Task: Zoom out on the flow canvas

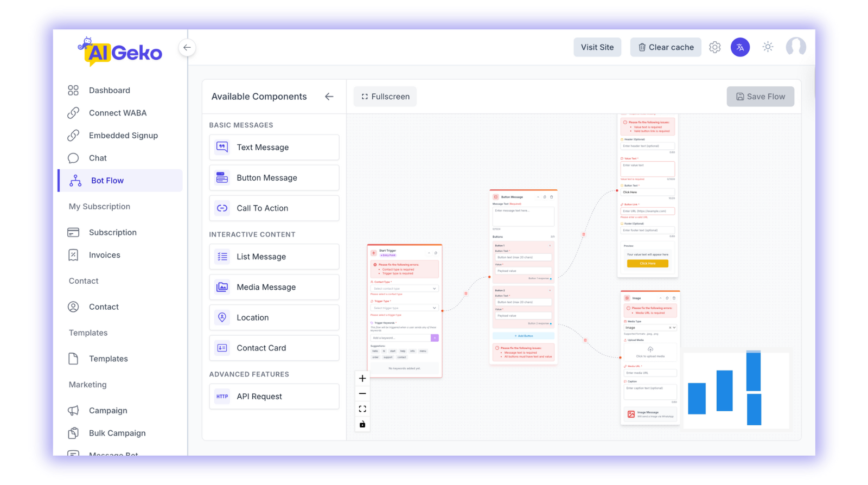Action: coord(362,393)
